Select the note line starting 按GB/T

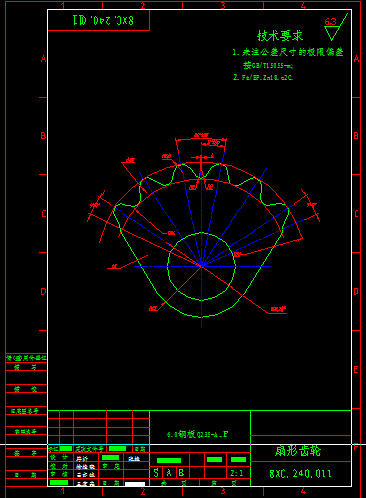click(268, 65)
